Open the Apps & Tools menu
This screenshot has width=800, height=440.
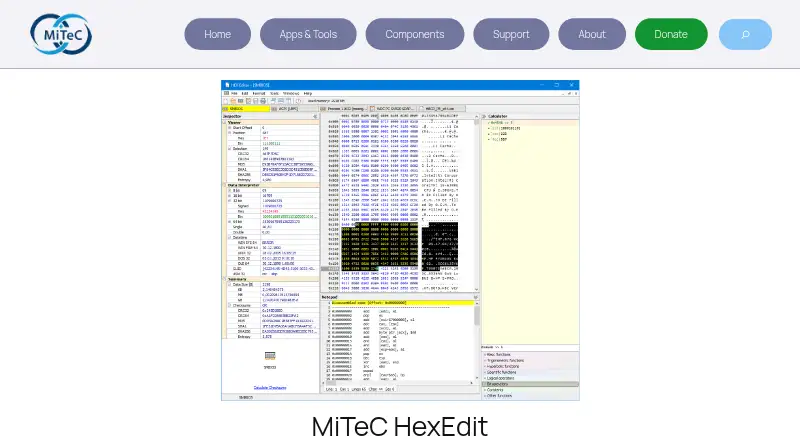[308, 34]
